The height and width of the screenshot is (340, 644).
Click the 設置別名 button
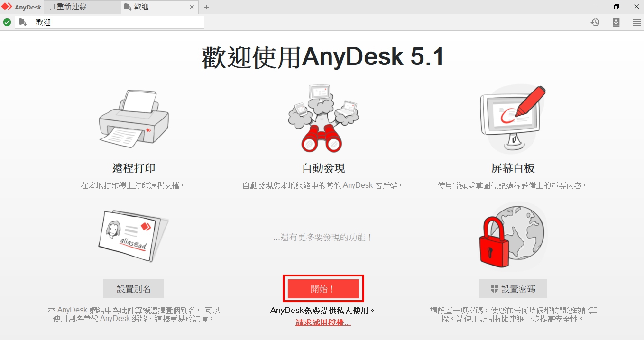(134, 289)
